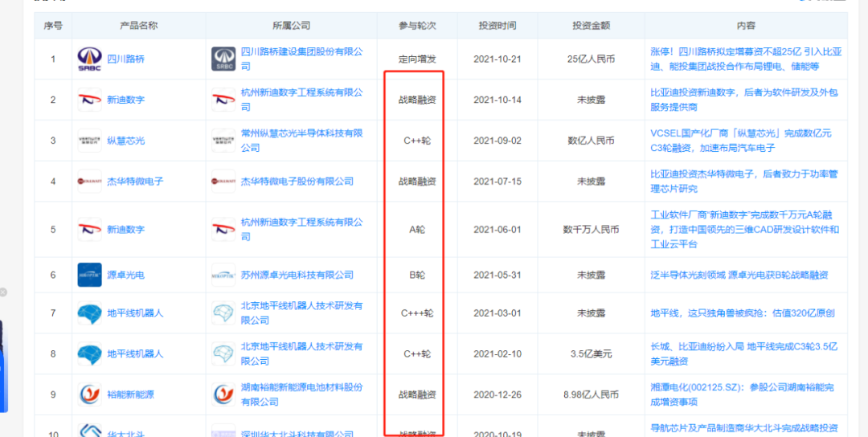Click the 杭州新迪数字 company logo in row 5
This screenshot has height=437, width=868.
(223, 229)
